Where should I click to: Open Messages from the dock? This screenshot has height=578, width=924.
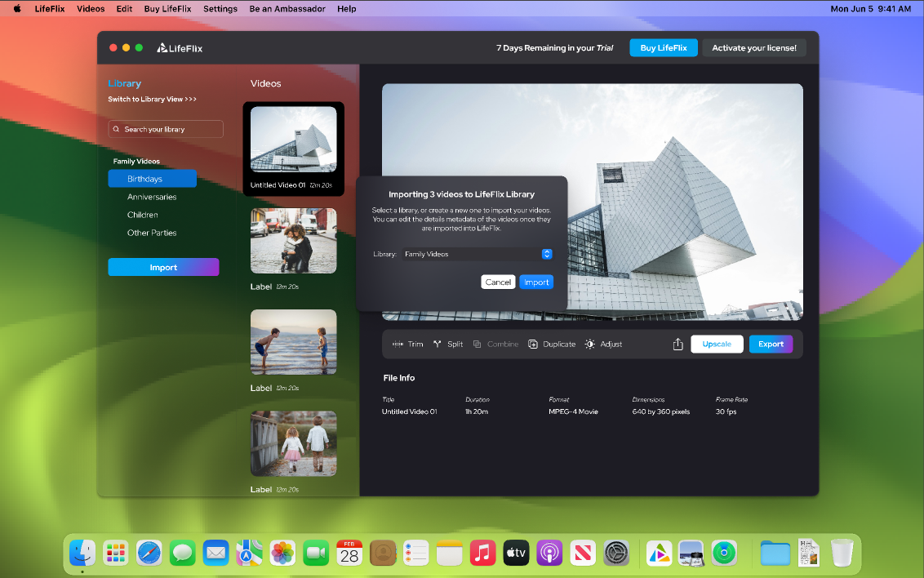(183, 554)
